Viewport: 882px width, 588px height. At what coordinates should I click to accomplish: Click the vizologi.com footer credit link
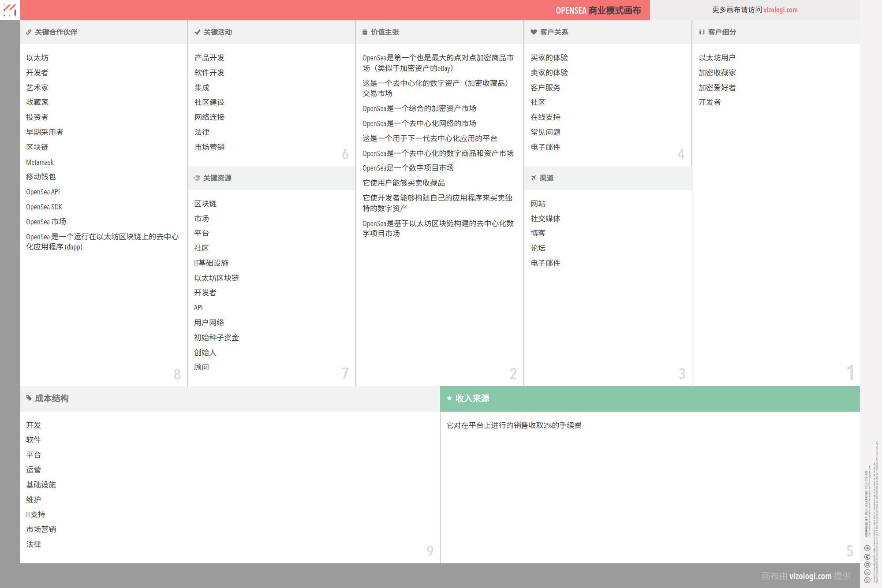click(810, 576)
